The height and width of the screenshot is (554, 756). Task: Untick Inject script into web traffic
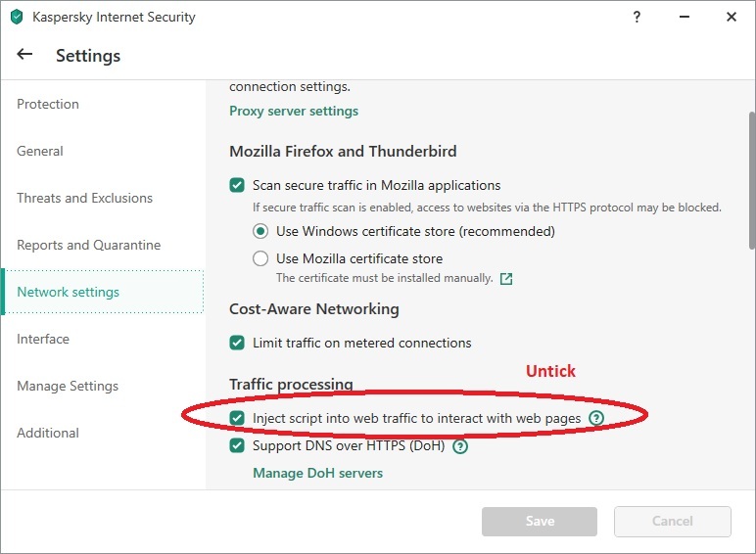[237, 418]
